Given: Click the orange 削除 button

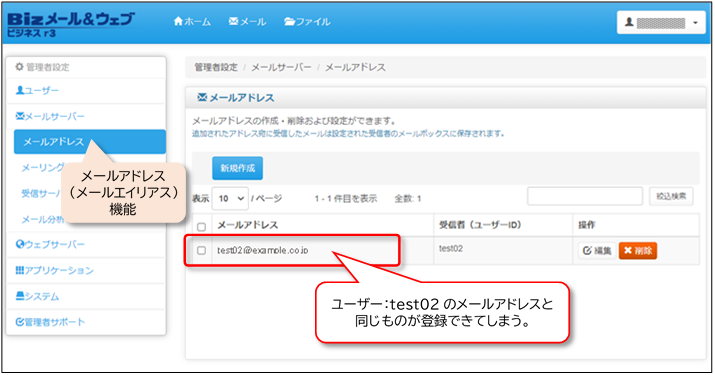Looking at the screenshot, I should pyautogui.click(x=638, y=250).
